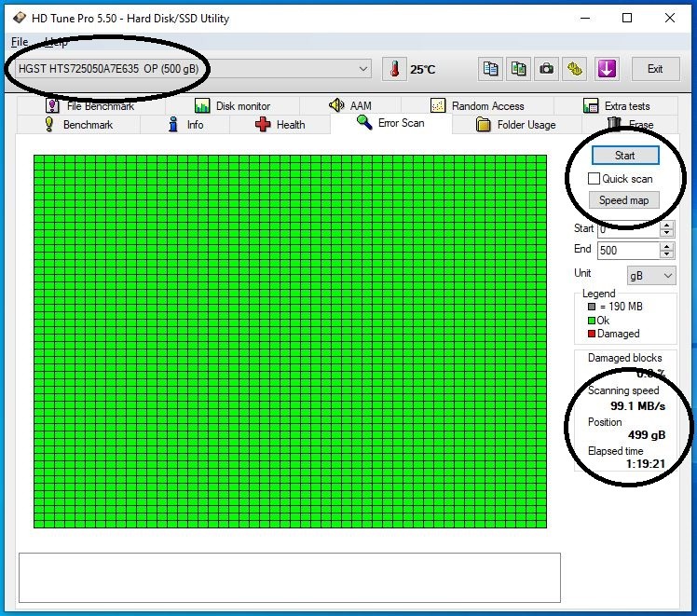697x616 pixels.
Task: Click the HD Tune Pro title bar icon
Action: click(x=20, y=18)
